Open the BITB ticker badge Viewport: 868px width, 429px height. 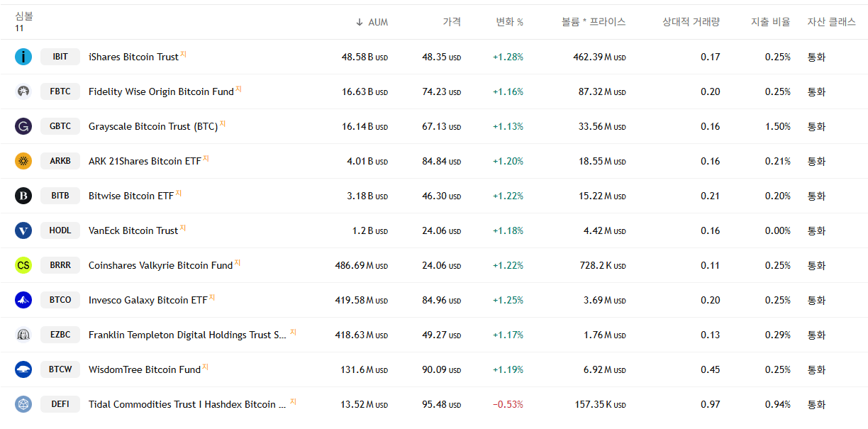(x=60, y=196)
